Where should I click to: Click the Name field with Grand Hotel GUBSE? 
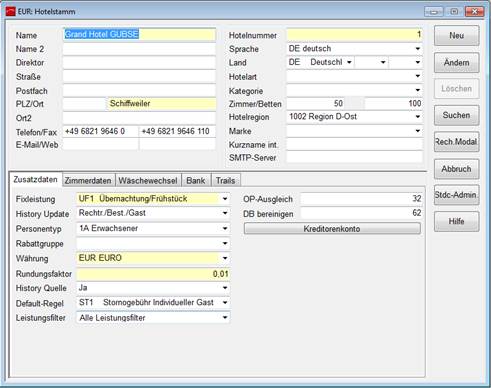tap(139, 34)
